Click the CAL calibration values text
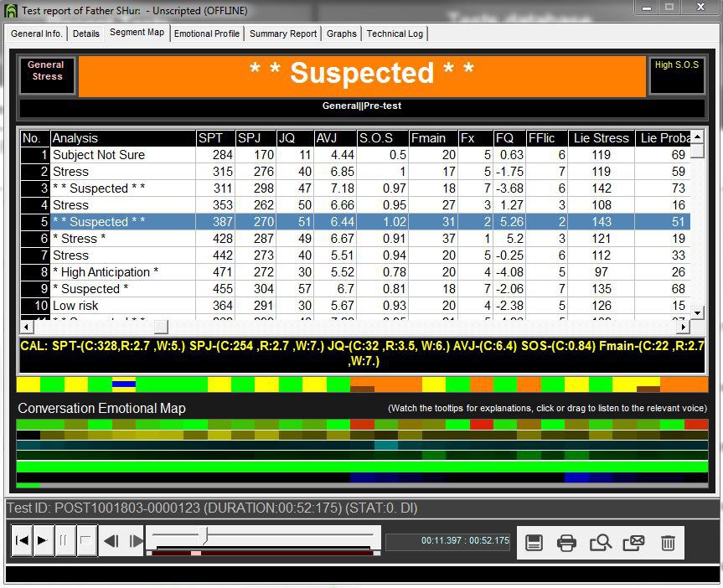This screenshot has height=588, width=723. (362, 353)
